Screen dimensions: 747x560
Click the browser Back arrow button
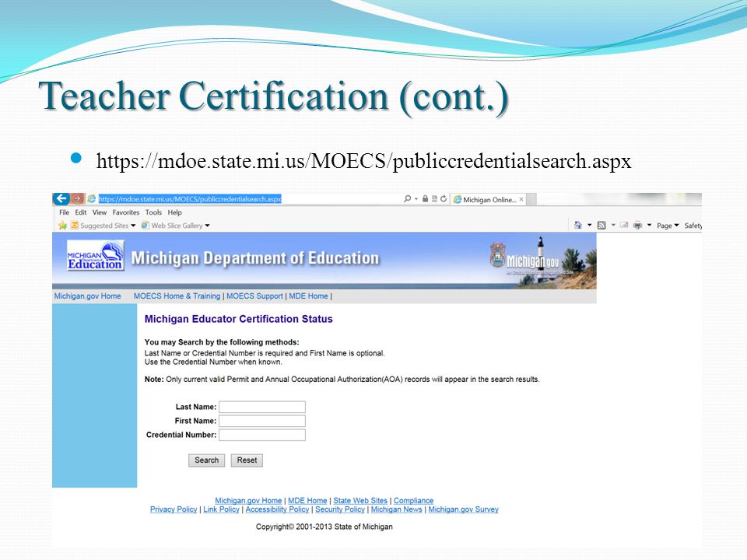coord(61,198)
